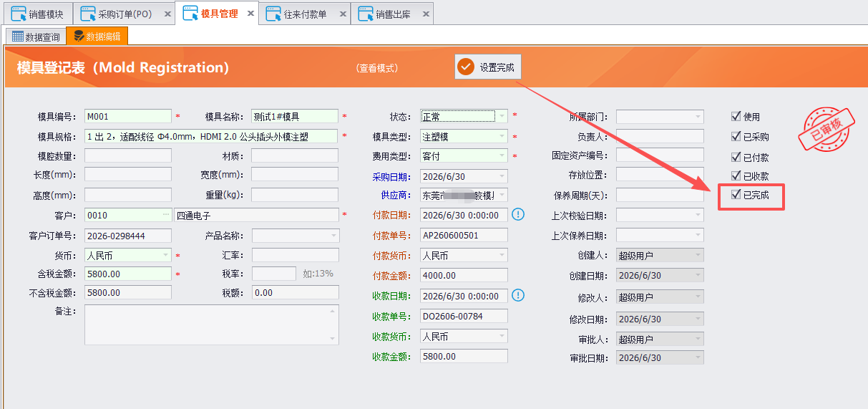
Task: Close the 往来付款单 tab
Action: tap(343, 14)
